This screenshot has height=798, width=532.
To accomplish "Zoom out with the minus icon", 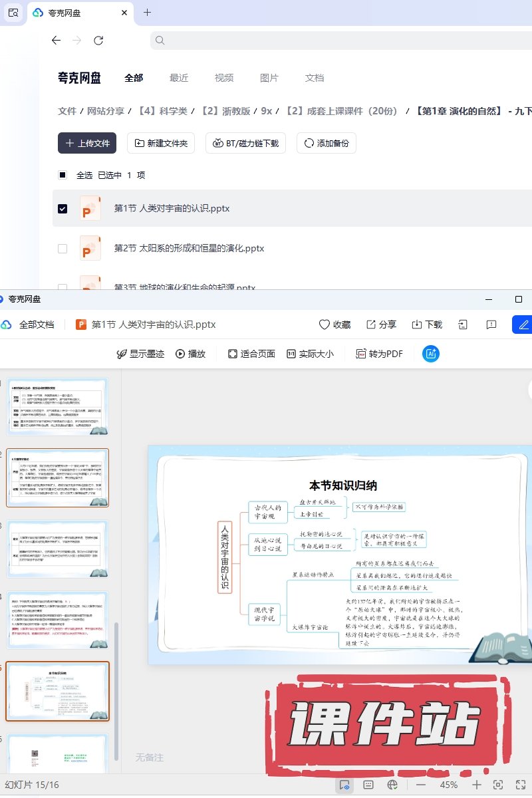I will coord(420,785).
